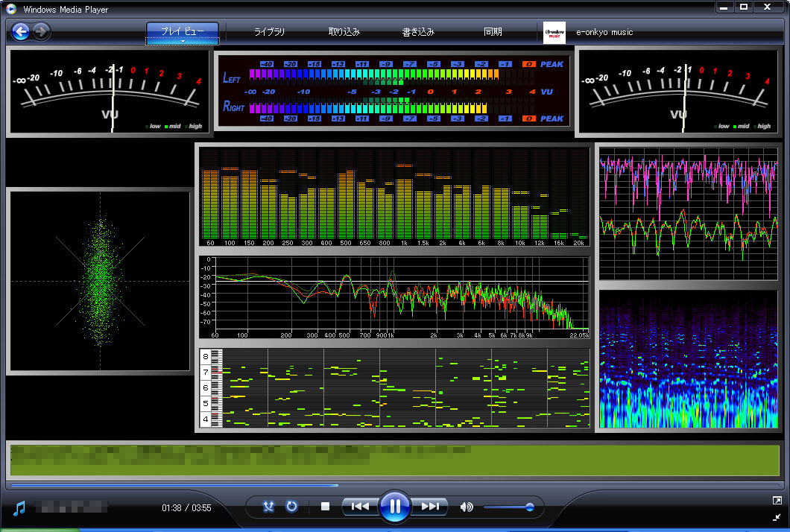Mute the speaker volume
The width and height of the screenshot is (790, 532).
pyautogui.click(x=467, y=507)
